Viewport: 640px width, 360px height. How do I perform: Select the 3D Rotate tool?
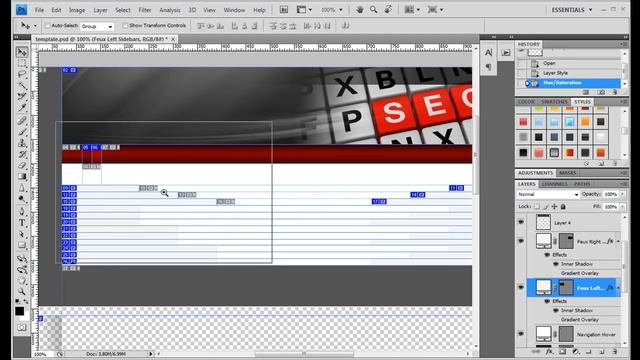click(22, 258)
